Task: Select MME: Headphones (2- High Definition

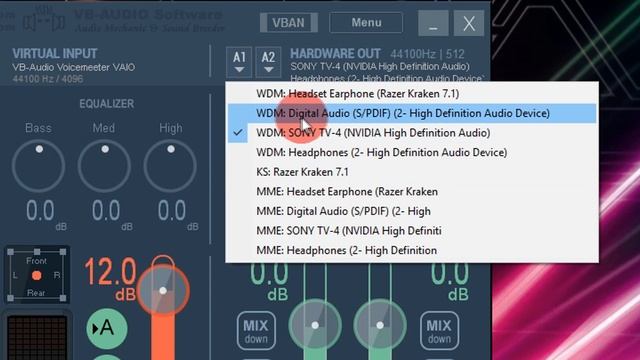Action: tap(412, 250)
